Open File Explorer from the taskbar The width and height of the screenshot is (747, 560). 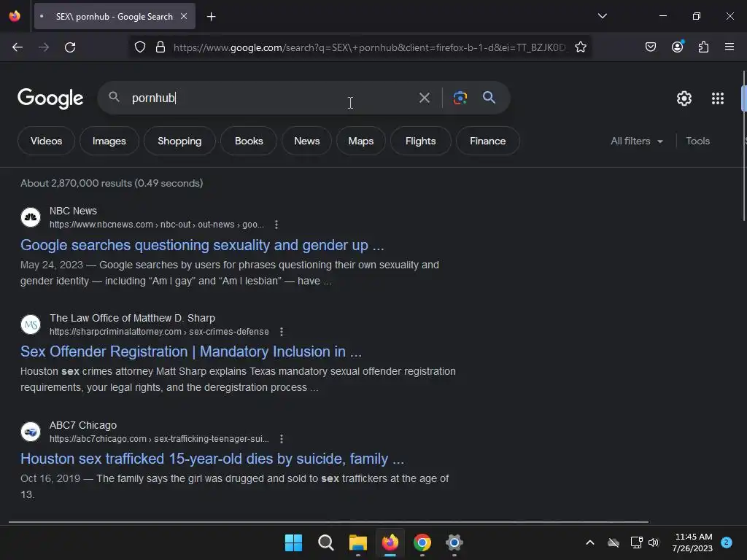(357, 542)
